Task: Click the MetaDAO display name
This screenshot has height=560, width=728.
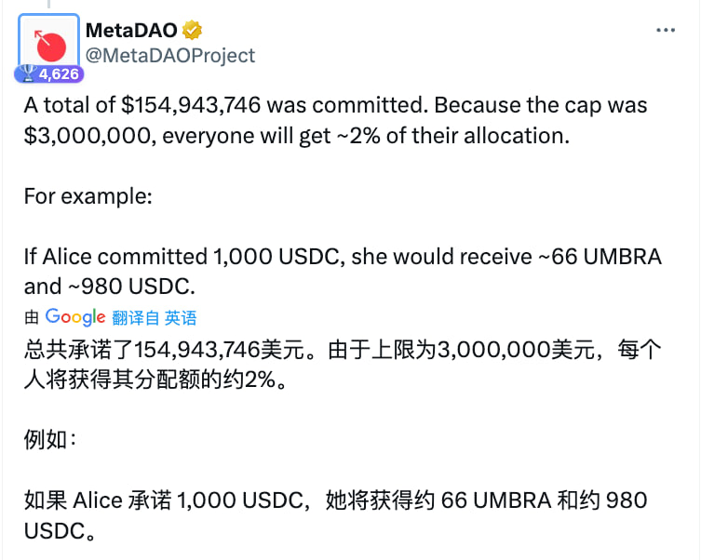Action: click(131, 31)
